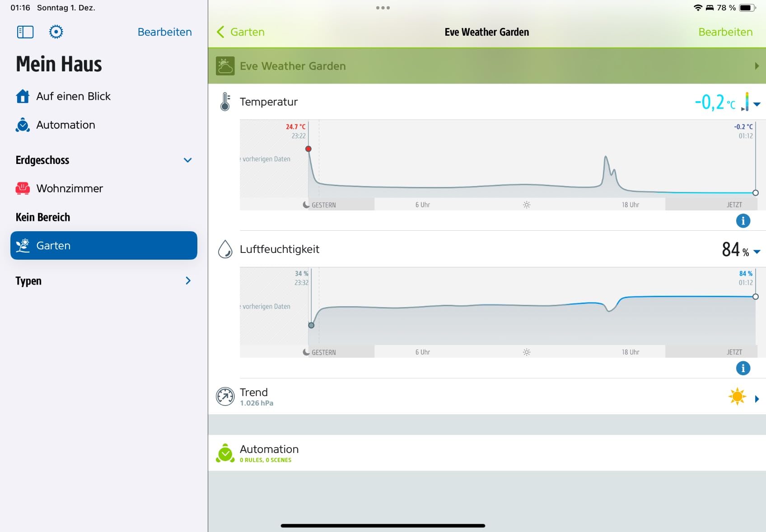Open the three-dot multitasking menu
766x532 pixels.
383,8
